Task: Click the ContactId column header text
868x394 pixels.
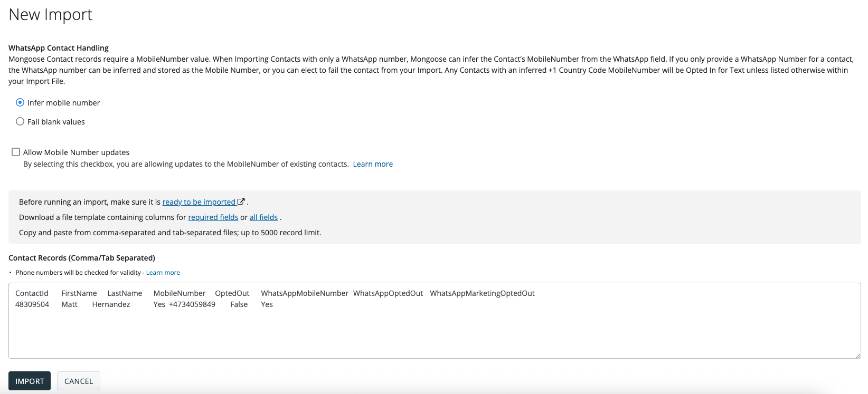Action: (32, 293)
